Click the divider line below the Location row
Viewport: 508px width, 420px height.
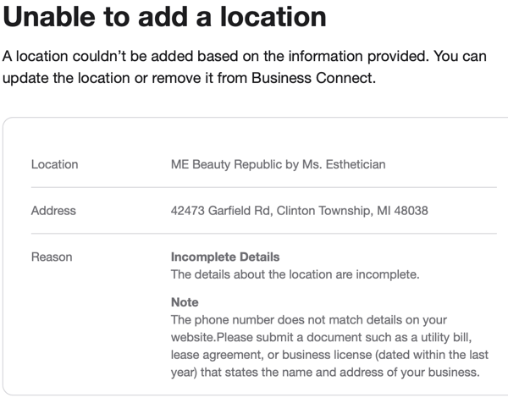click(x=263, y=187)
